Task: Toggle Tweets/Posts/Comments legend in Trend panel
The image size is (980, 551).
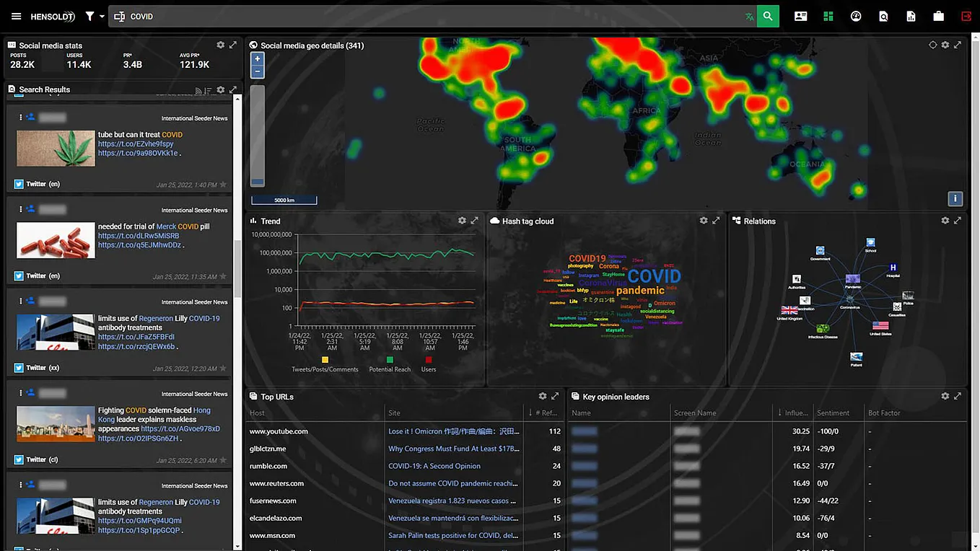Action: (x=325, y=364)
